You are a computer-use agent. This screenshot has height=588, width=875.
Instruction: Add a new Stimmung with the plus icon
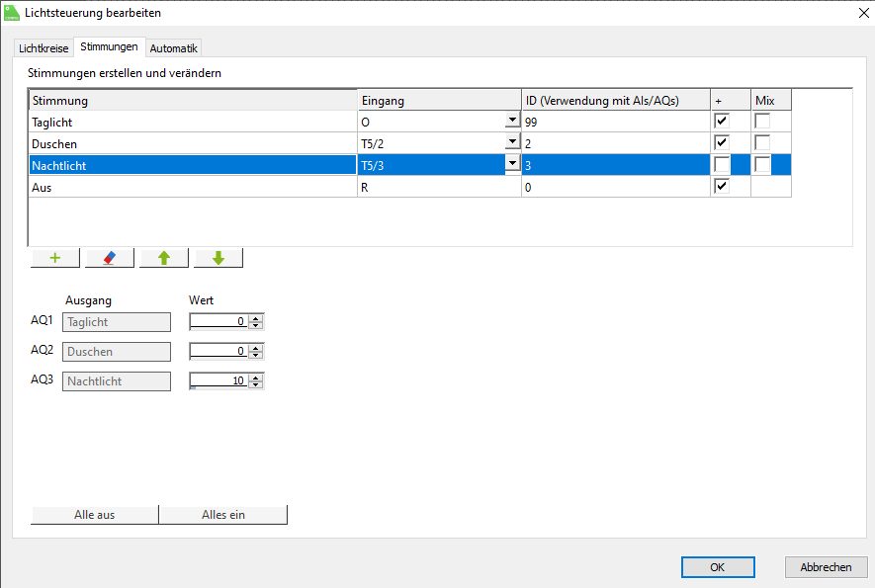click(x=55, y=258)
